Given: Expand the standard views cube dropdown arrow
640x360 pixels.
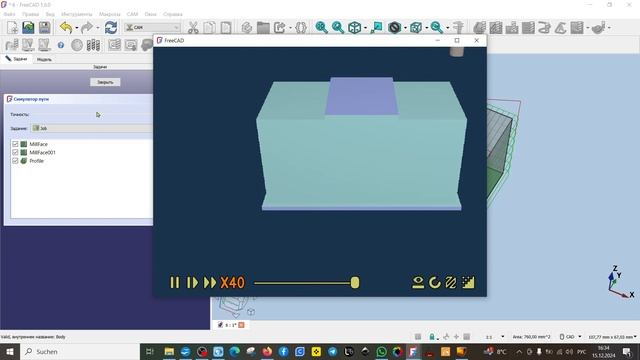Looking at the screenshot, I should coord(365,28).
